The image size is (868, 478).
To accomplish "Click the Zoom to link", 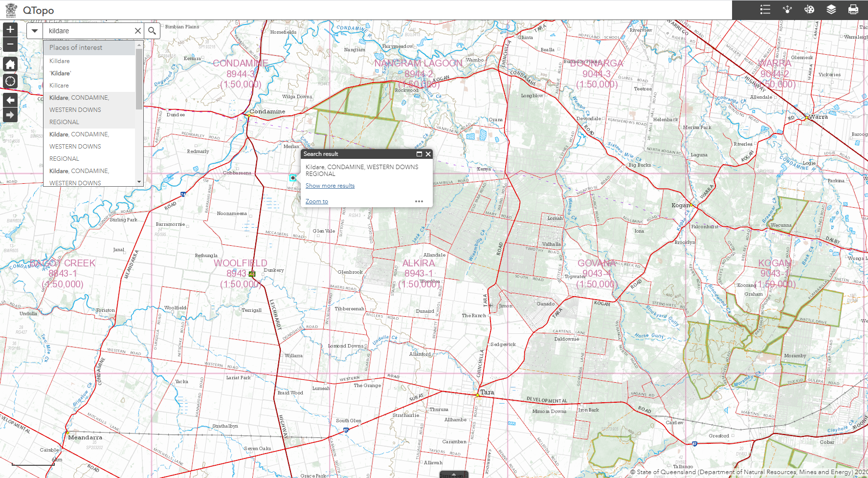I will pos(316,201).
